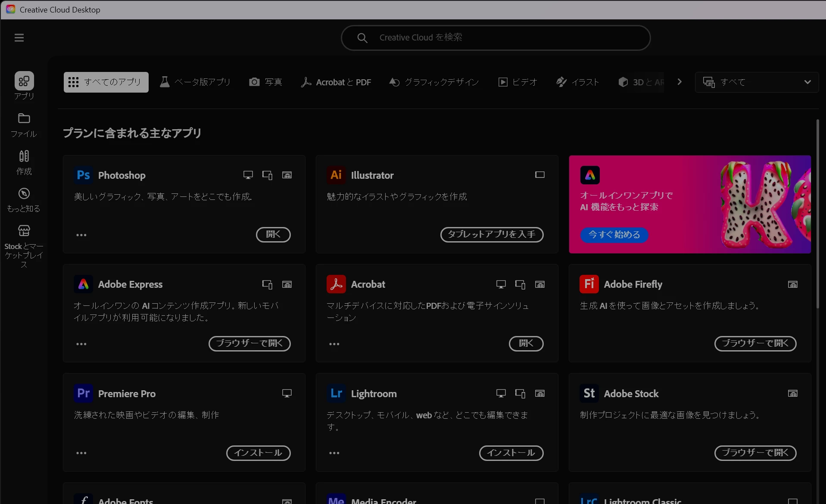Screen dimensions: 826x504
Task: Open Acrobat more options ellipsis
Action: 334,344
